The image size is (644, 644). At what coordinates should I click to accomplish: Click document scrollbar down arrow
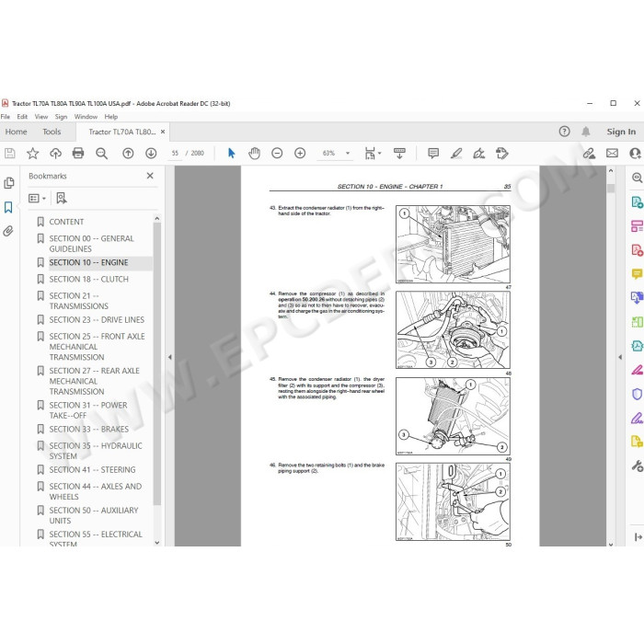pos(611,545)
